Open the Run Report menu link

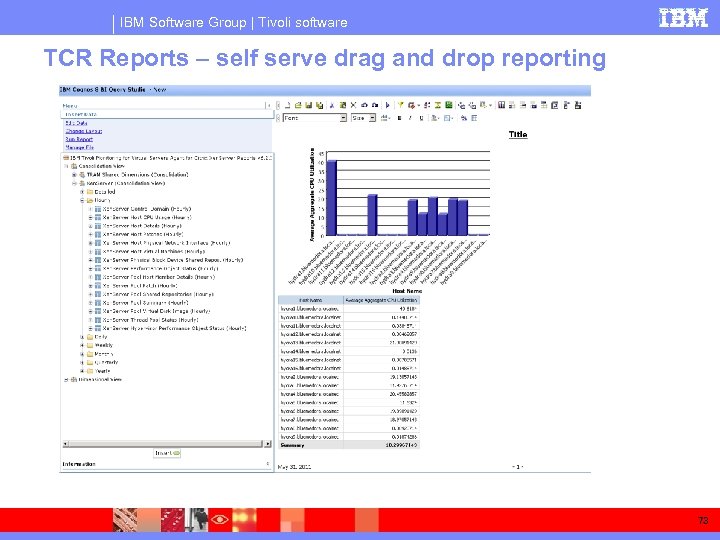pos(79,139)
